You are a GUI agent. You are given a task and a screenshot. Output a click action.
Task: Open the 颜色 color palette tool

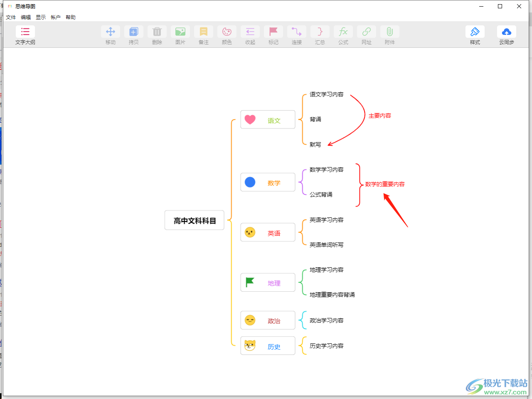coord(227,35)
